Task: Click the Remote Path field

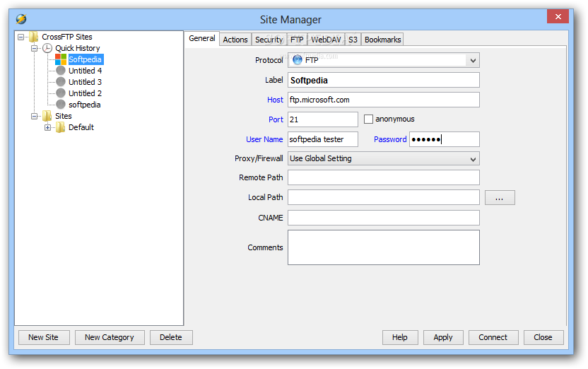Action: click(x=384, y=177)
